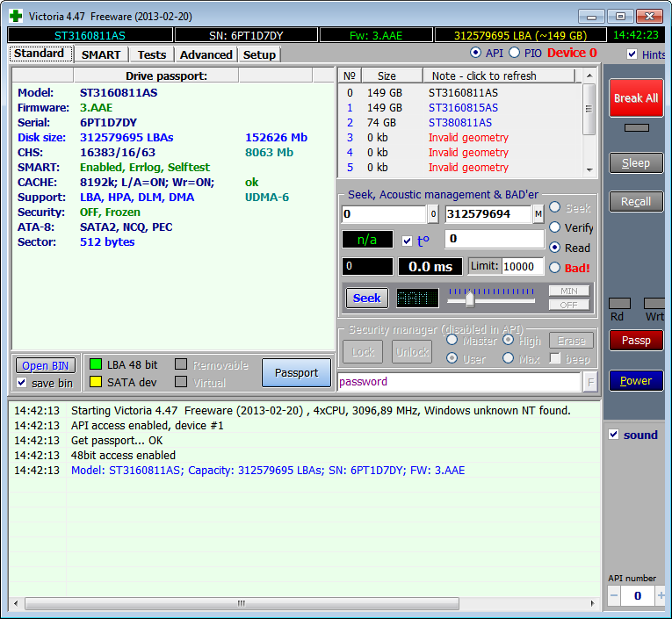
Task: Select drive row 3 Invalid geometry
Action: point(460,138)
